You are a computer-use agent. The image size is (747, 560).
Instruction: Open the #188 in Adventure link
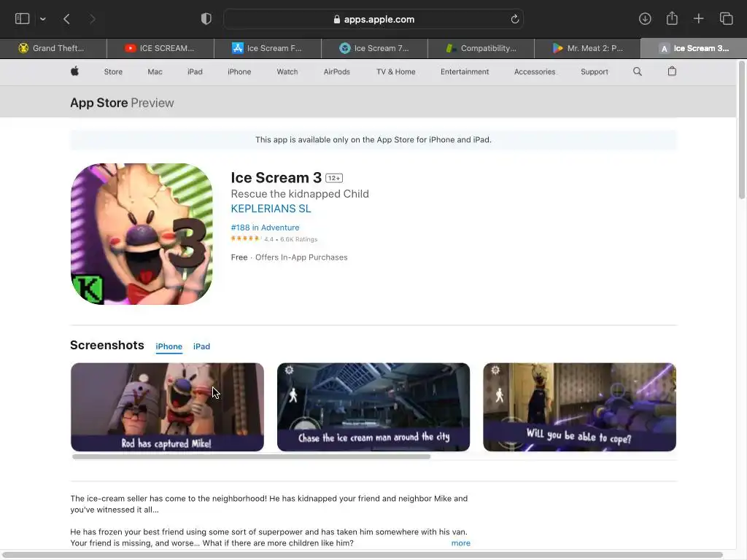(x=265, y=227)
